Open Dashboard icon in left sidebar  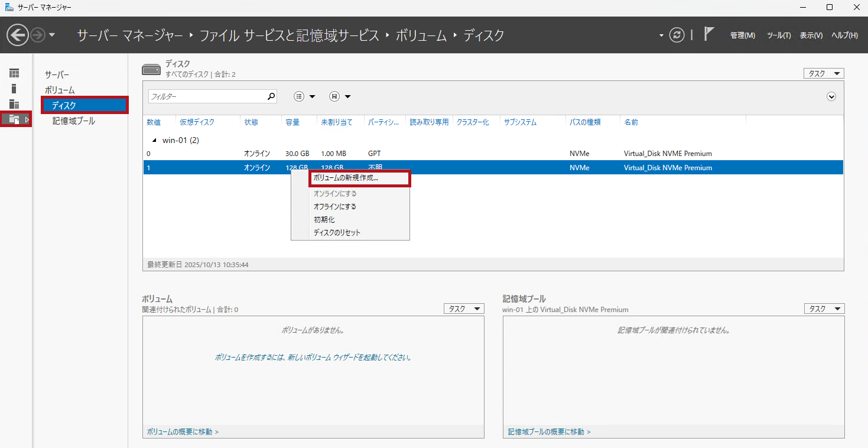pyautogui.click(x=14, y=73)
